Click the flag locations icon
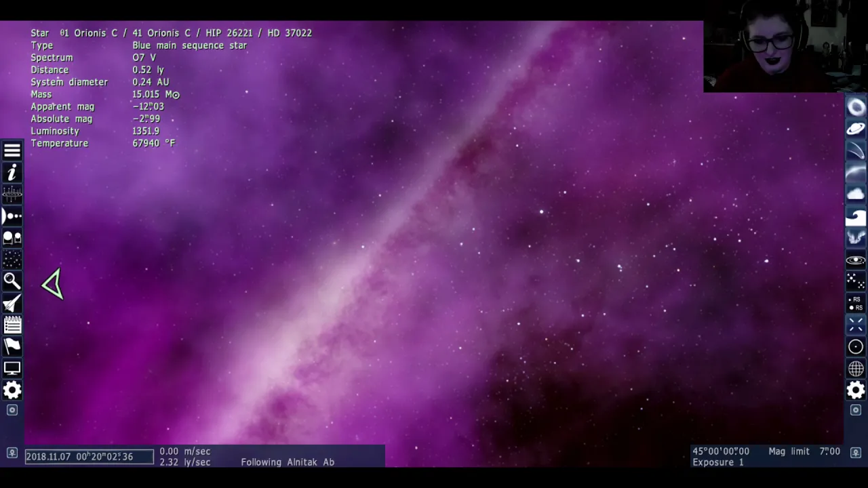The image size is (868, 488). [x=12, y=346]
